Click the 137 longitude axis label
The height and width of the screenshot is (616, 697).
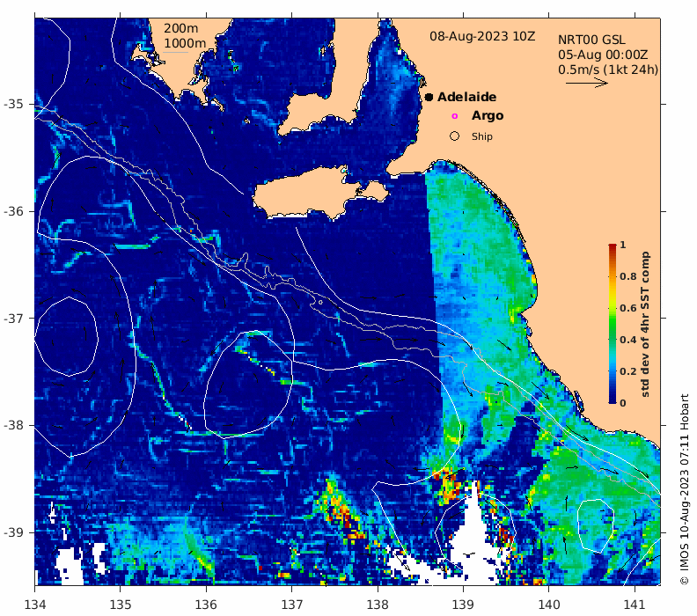coord(292,605)
